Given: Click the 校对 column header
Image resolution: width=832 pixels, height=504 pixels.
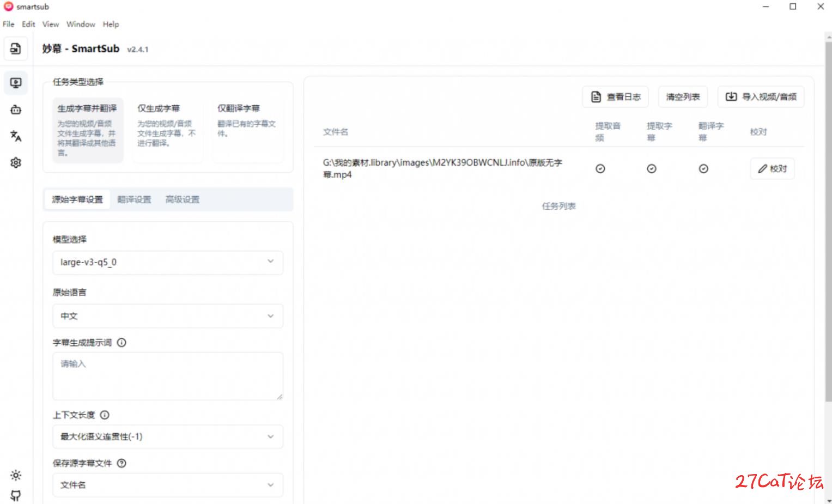Looking at the screenshot, I should (x=758, y=132).
